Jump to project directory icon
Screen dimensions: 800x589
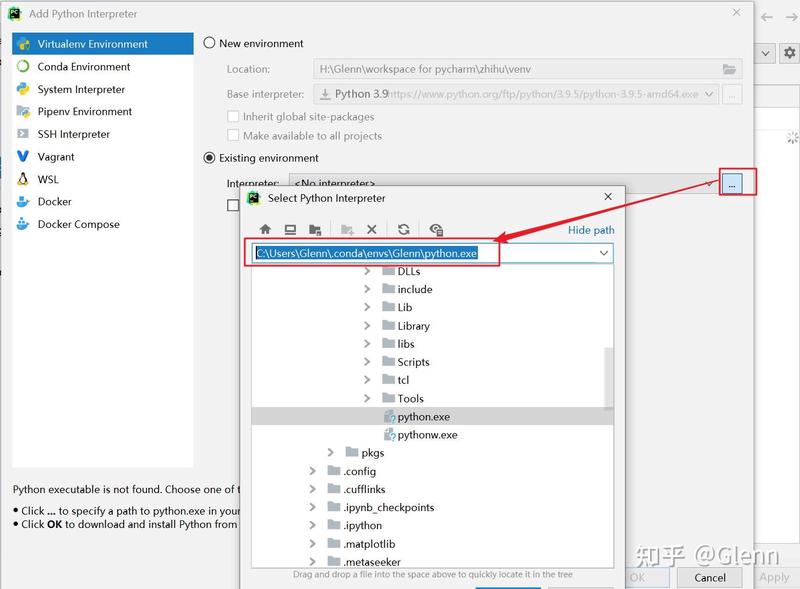315,230
